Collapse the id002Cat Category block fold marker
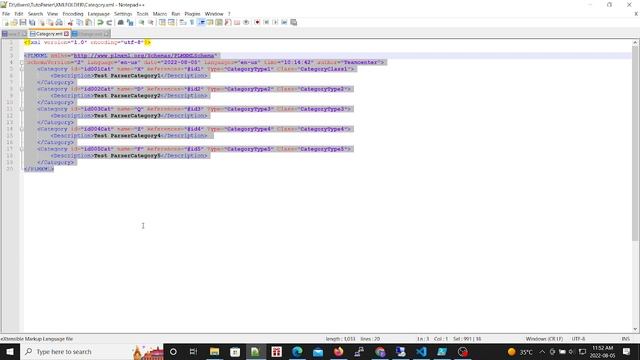640x360 pixels. (22, 89)
